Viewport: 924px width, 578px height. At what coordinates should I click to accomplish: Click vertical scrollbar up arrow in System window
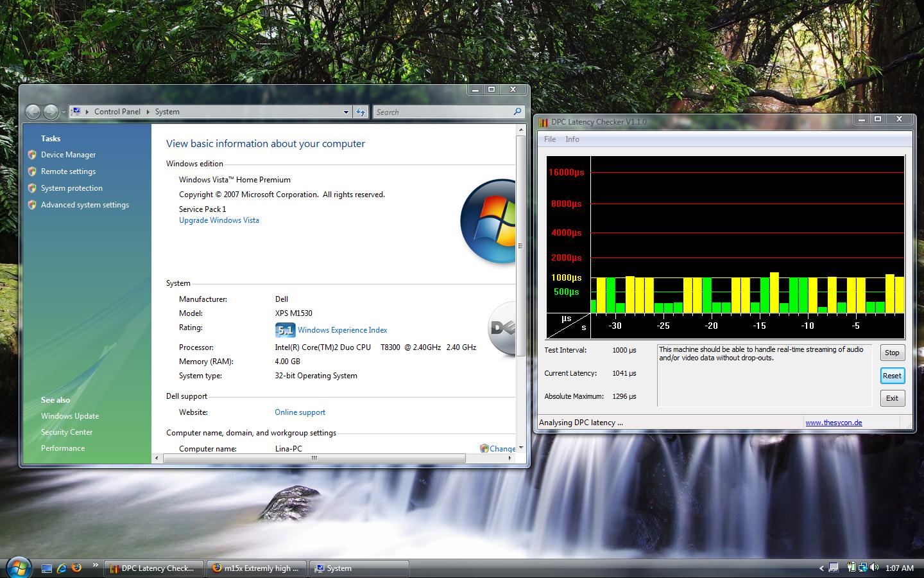[520, 130]
